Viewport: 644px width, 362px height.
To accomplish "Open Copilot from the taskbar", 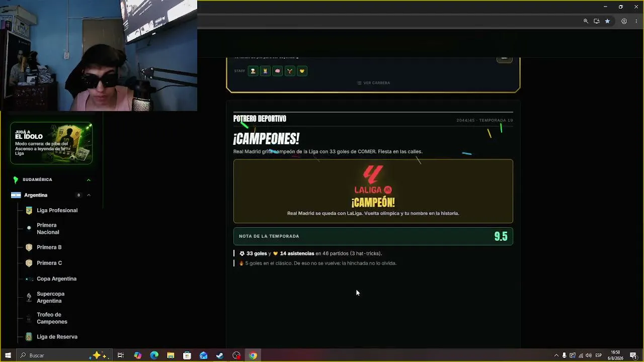I will point(138,355).
